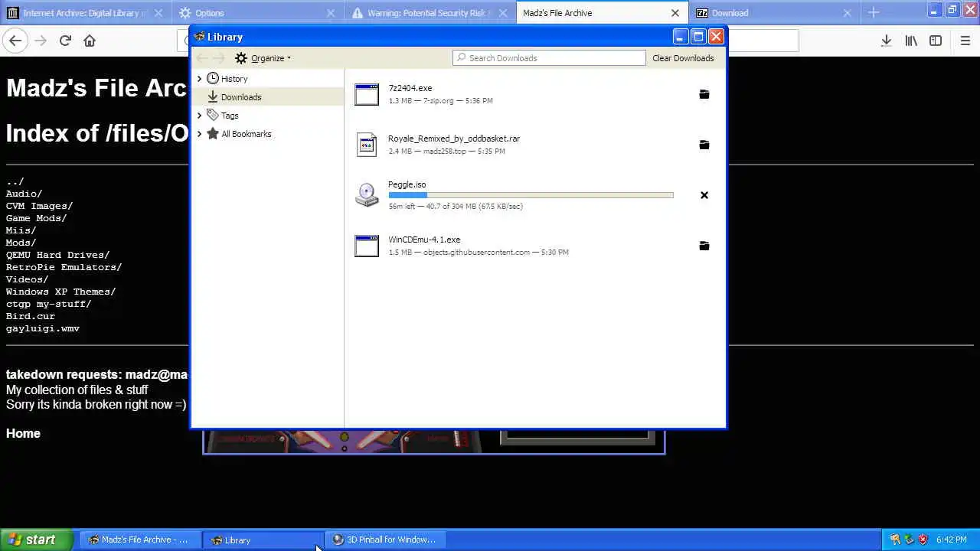Open containing folder for 7z2404.exe
980x551 pixels.
[704, 94]
